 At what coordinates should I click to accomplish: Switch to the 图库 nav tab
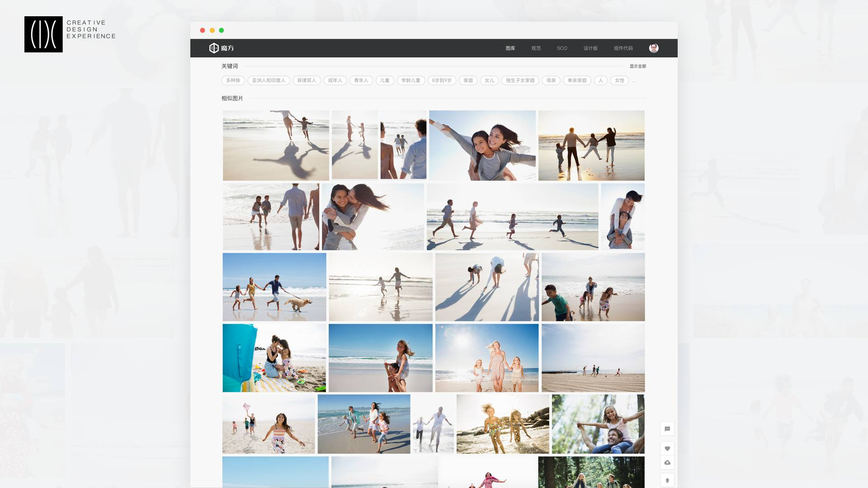click(x=510, y=48)
